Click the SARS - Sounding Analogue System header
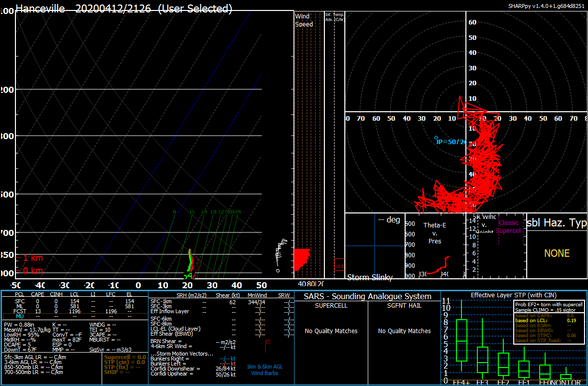 [367, 296]
